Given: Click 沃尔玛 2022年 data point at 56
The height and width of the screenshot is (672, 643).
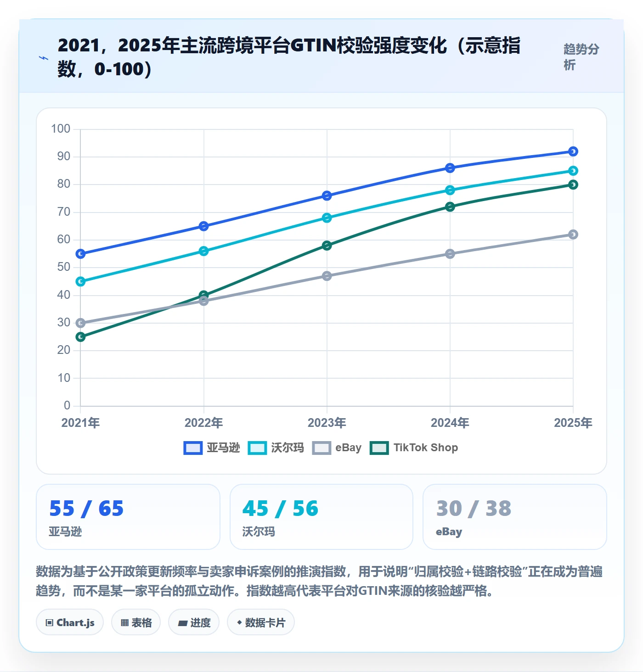Looking at the screenshot, I should click(x=204, y=251).
